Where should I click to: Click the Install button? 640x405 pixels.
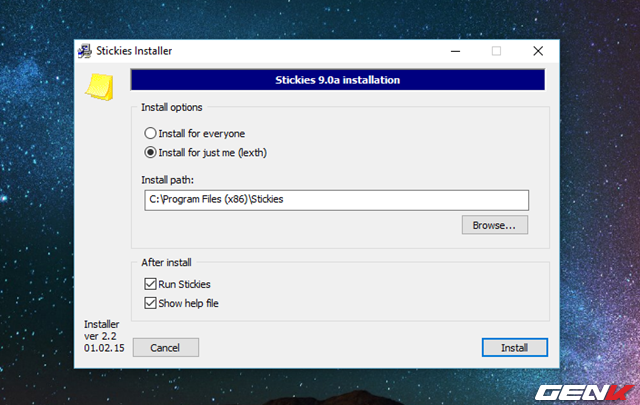[515, 347]
